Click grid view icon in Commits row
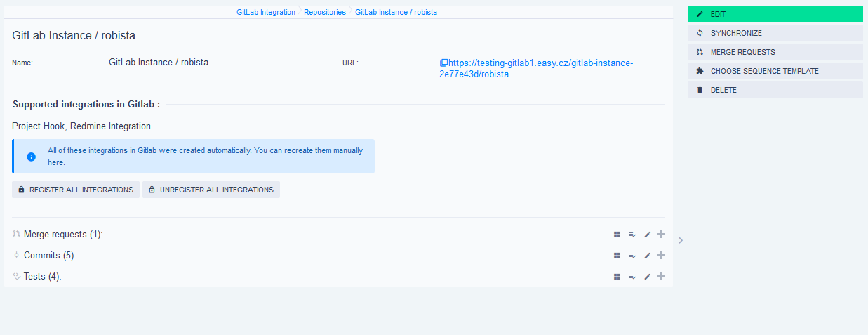 click(x=617, y=256)
